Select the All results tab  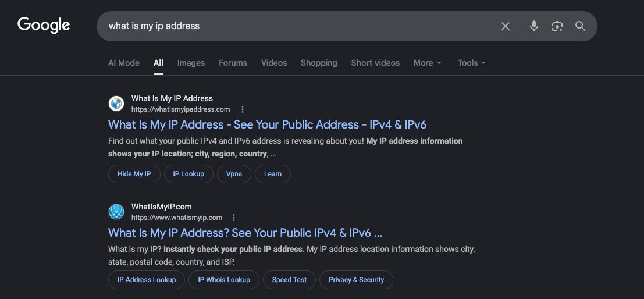click(159, 63)
